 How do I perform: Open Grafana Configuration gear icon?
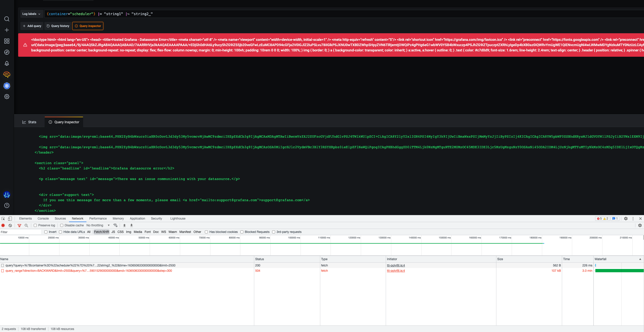pyautogui.click(x=7, y=97)
